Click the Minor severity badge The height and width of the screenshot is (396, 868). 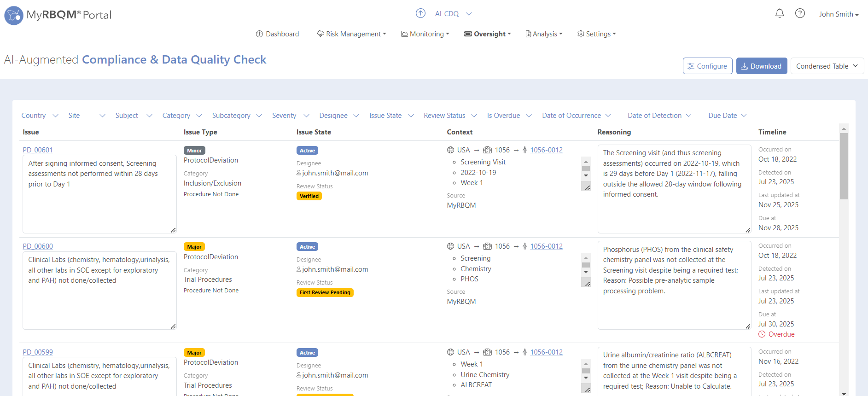194,151
